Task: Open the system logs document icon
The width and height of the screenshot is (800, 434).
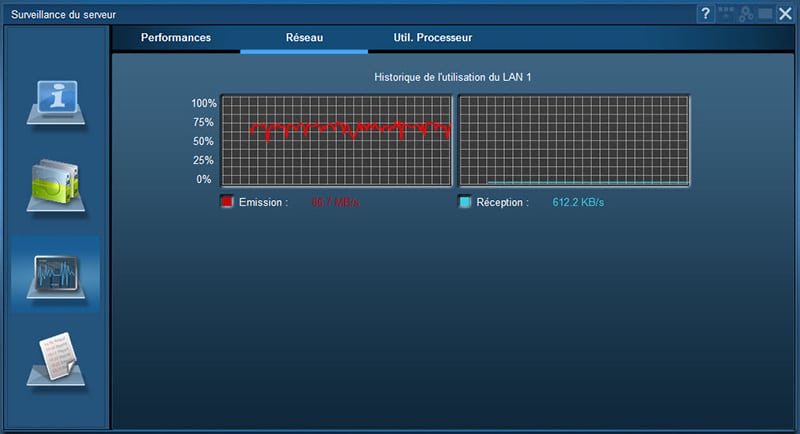Action: (57, 359)
